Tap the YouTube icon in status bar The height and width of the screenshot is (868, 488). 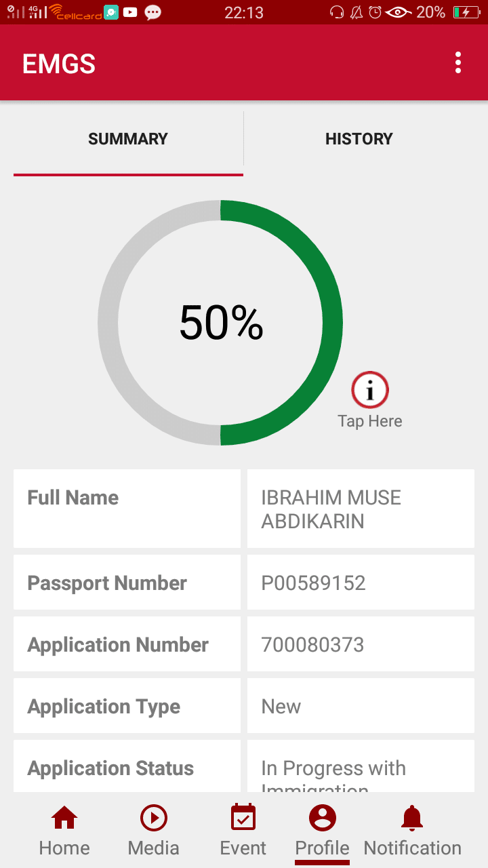coord(130,12)
